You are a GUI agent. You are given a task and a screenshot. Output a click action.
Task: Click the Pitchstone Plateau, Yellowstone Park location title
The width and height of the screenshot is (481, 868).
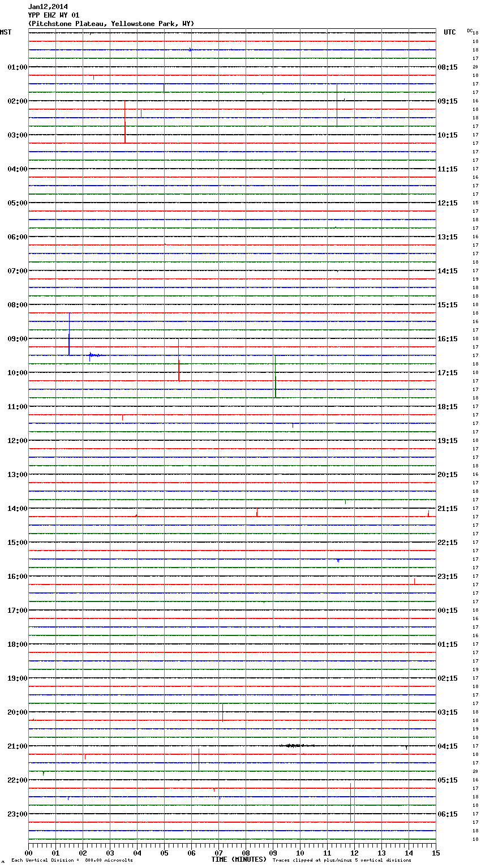coord(111,24)
